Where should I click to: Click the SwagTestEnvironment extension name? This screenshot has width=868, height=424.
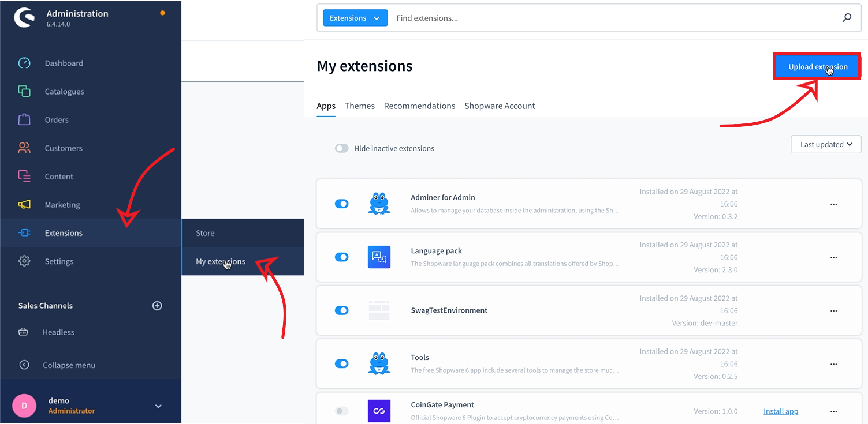click(449, 310)
